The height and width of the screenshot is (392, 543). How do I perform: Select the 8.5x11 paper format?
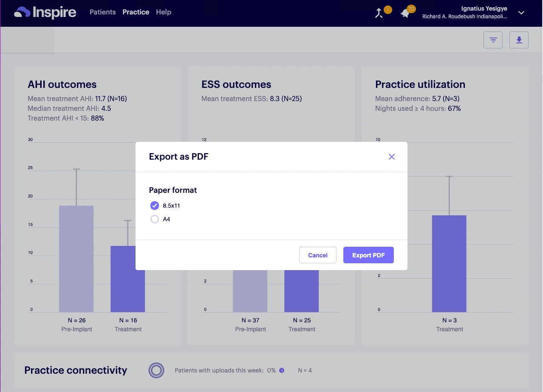click(x=155, y=206)
